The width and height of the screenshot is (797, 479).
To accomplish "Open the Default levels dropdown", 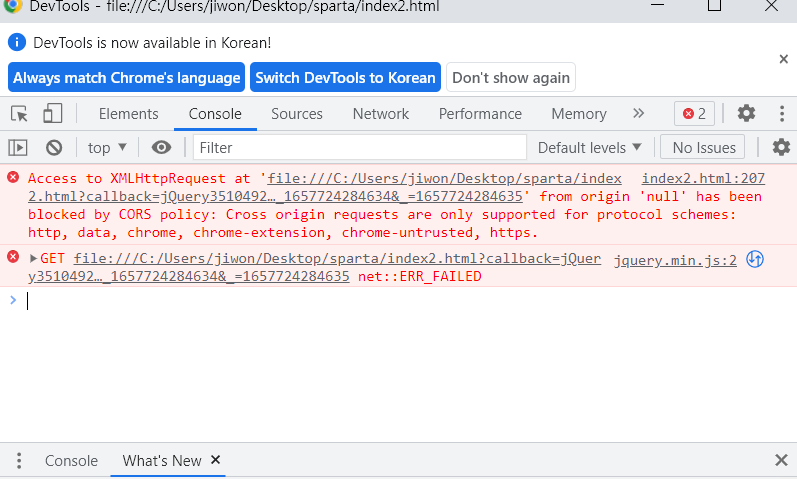I will tap(590, 147).
